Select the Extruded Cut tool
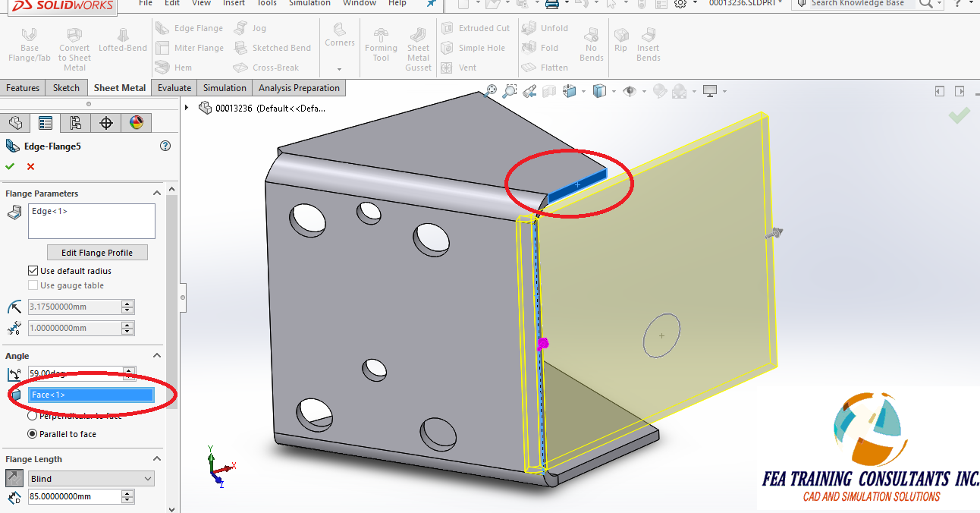This screenshot has width=980, height=513. [x=477, y=28]
